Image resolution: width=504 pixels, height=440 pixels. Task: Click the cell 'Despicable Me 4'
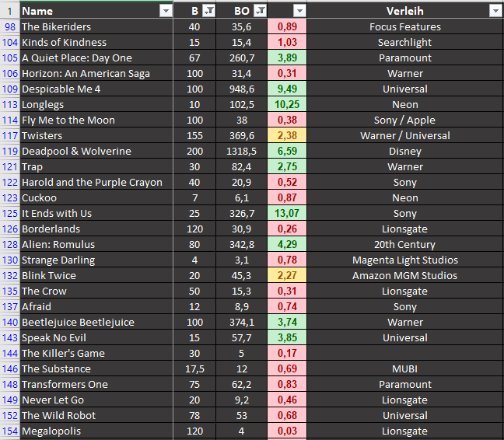coord(96,89)
